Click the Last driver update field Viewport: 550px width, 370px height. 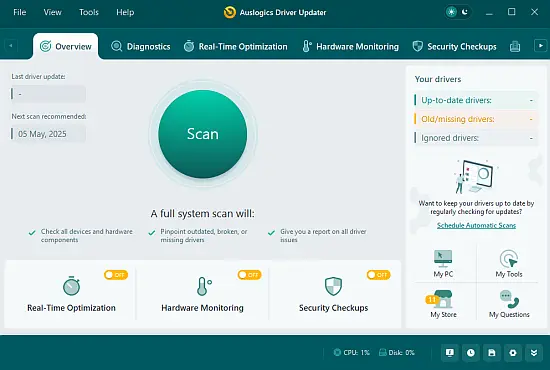click(48, 94)
